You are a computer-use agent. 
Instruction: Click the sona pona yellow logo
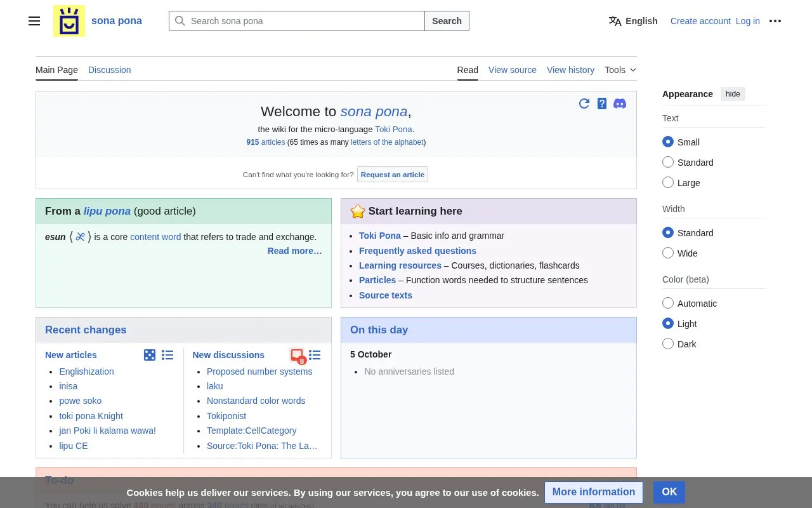coord(69,21)
